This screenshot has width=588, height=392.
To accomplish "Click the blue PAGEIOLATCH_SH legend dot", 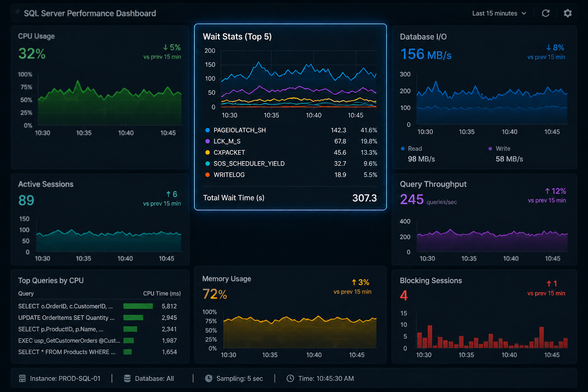I will coord(207,130).
